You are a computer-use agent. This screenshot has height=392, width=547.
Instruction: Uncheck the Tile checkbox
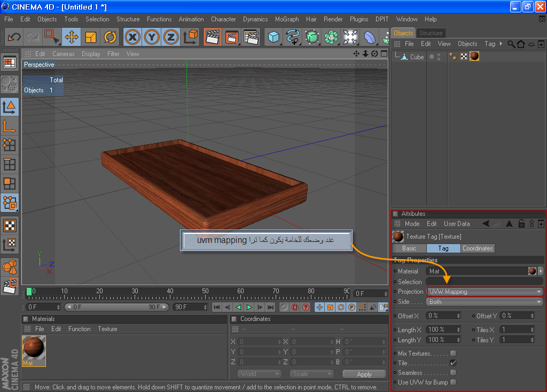[x=453, y=363]
